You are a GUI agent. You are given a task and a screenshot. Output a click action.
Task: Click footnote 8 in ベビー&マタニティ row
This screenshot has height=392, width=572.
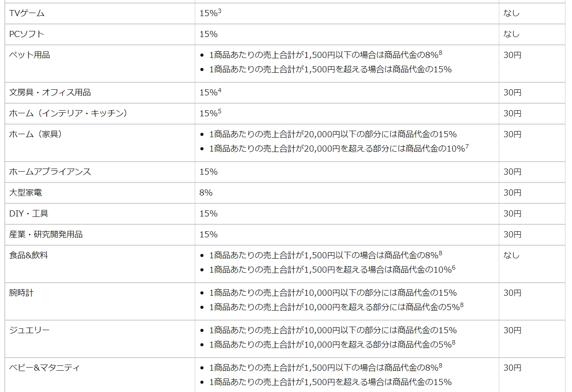(440, 365)
